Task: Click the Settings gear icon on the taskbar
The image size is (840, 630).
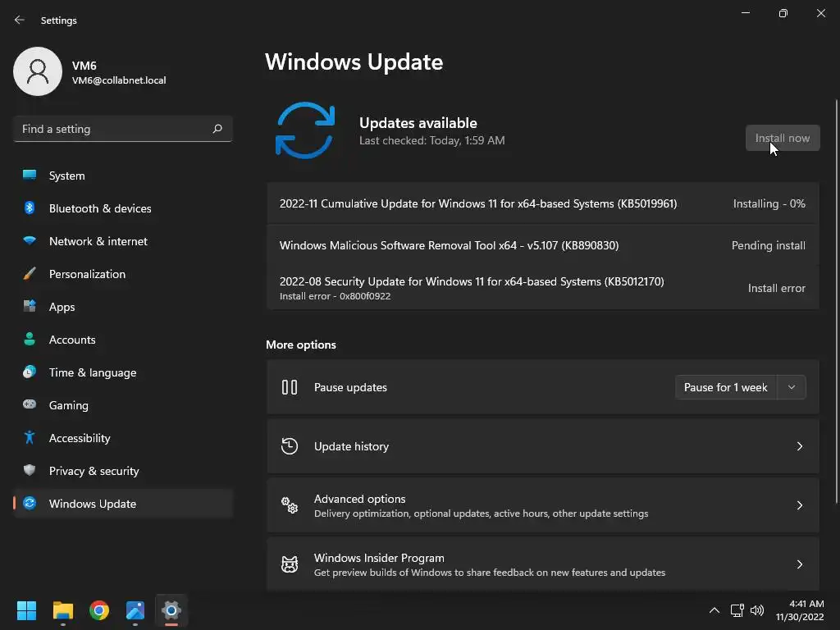Action: [171, 610]
